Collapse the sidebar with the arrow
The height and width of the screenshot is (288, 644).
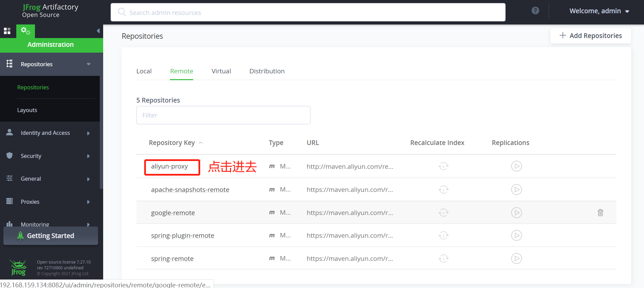click(98, 31)
